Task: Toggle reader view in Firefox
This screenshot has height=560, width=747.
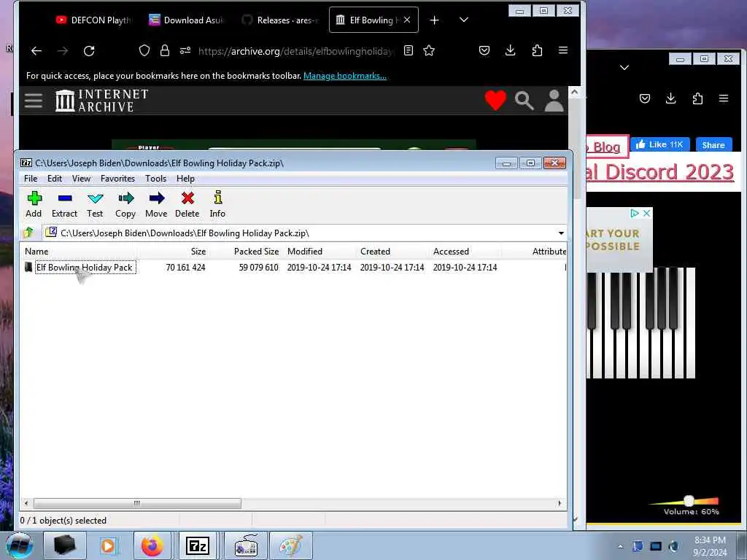Action: coord(409,50)
